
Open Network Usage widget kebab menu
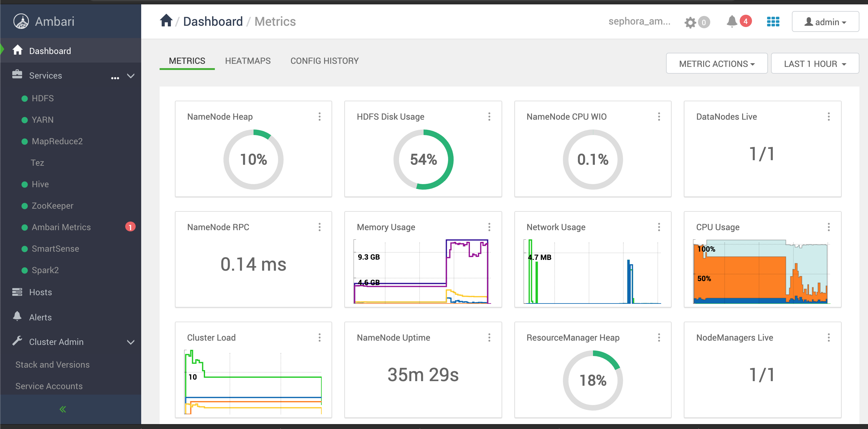pyautogui.click(x=659, y=227)
